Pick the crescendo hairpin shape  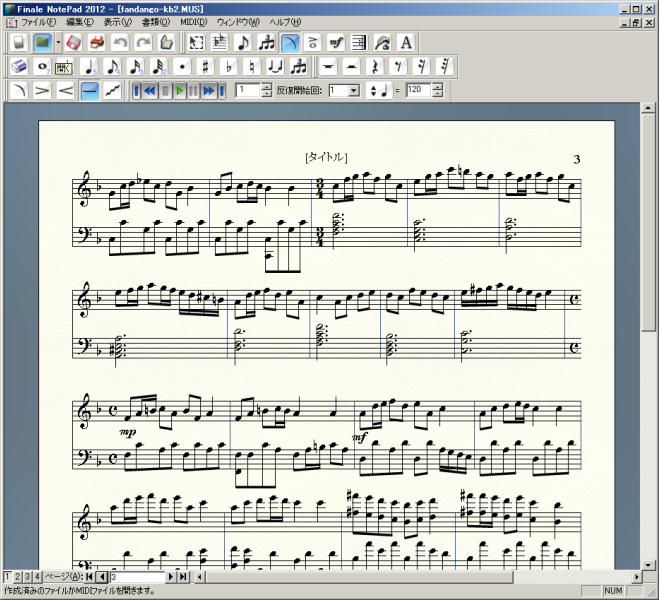(66, 90)
